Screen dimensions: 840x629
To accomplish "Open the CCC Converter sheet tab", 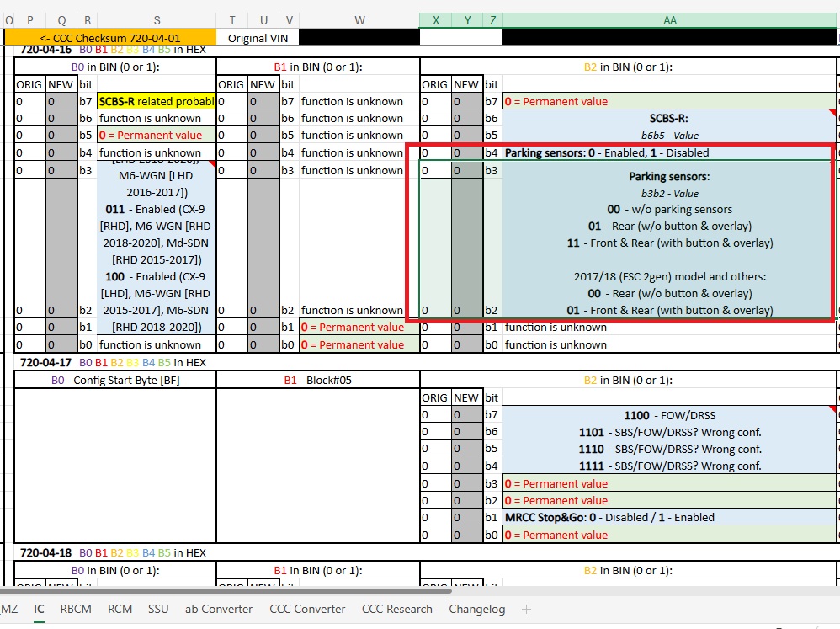I will coord(307,609).
